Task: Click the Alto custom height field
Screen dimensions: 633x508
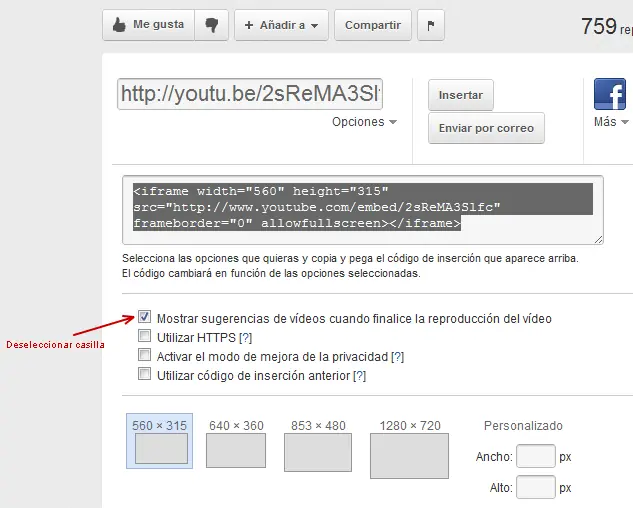Action: click(536, 487)
